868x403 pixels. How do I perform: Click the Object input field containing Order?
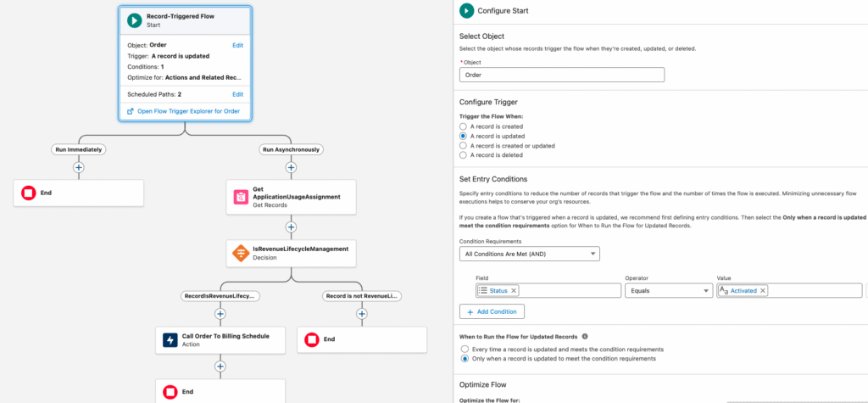pos(561,75)
